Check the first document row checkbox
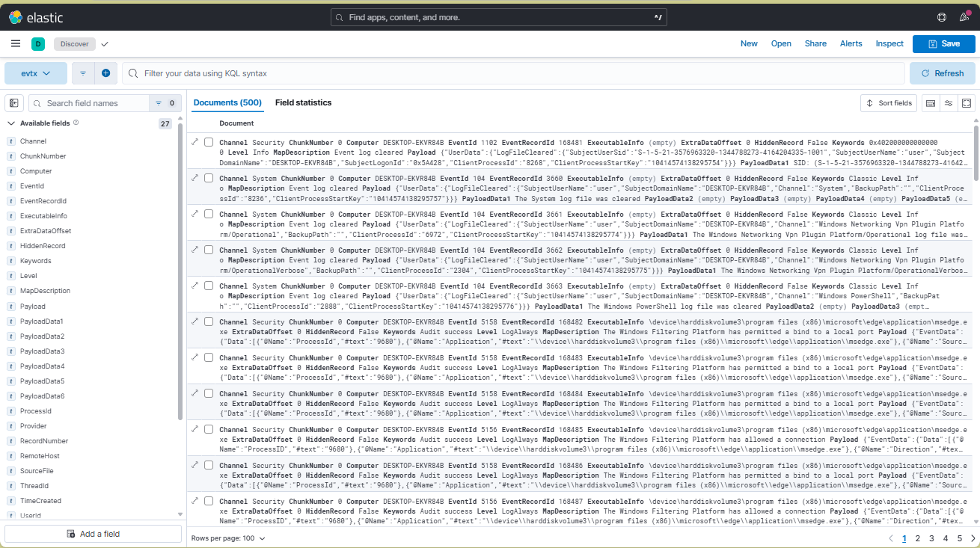 pyautogui.click(x=209, y=142)
